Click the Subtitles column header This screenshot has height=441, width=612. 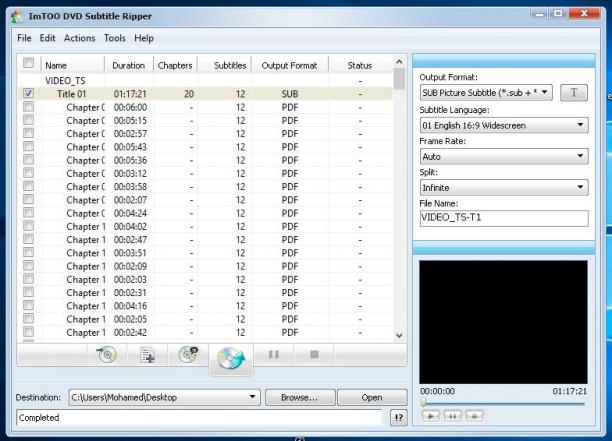tap(224, 66)
